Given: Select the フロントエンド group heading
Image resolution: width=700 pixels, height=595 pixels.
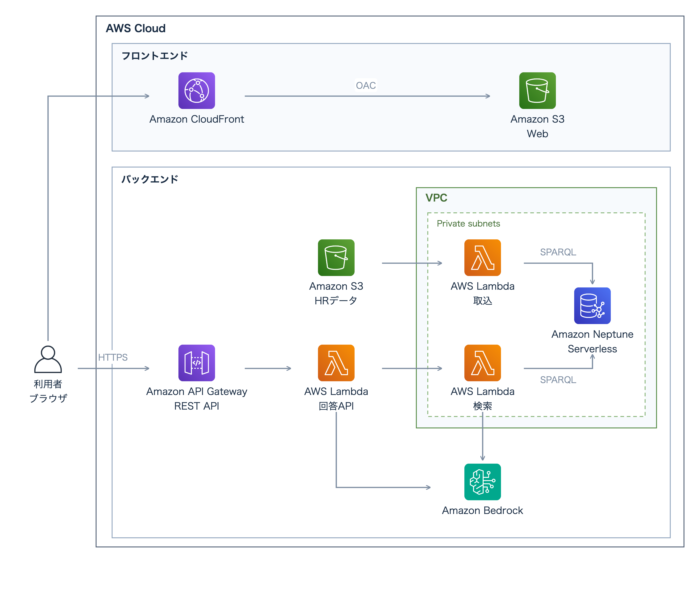Looking at the screenshot, I should pyautogui.click(x=154, y=56).
